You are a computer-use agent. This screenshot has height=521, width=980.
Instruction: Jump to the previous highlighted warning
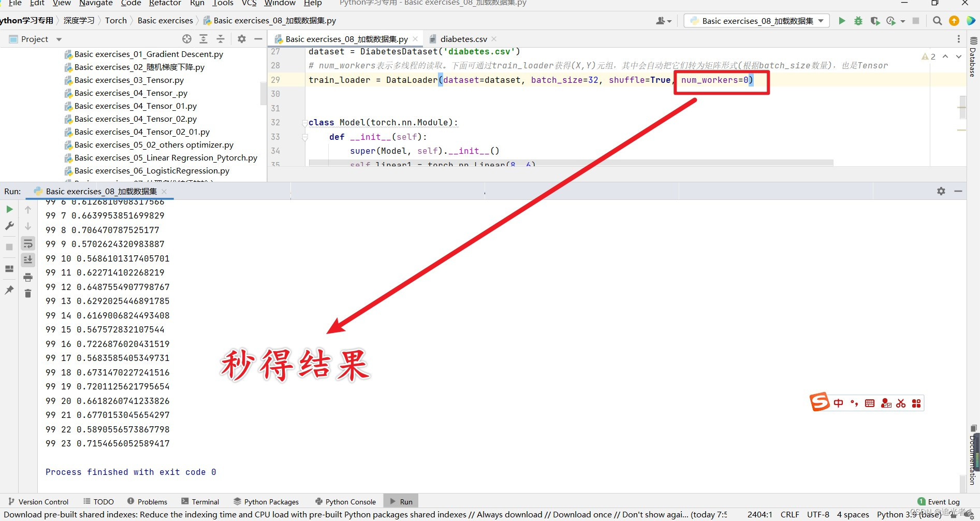(x=945, y=56)
